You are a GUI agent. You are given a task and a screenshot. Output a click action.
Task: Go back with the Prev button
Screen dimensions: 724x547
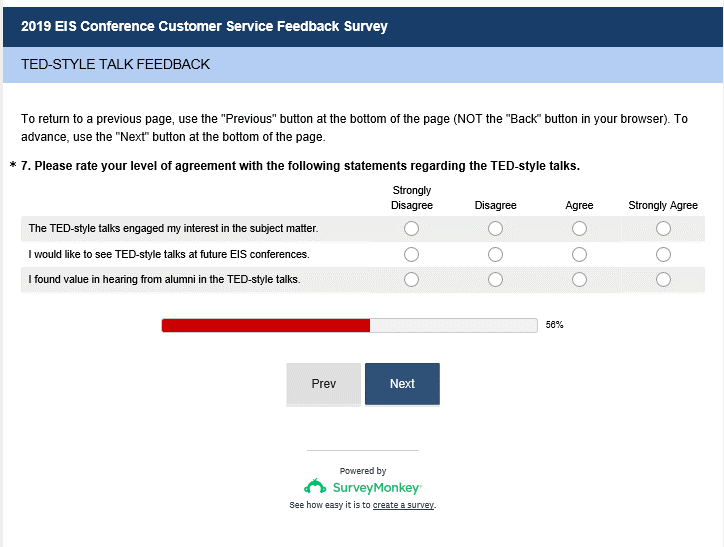click(x=323, y=384)
